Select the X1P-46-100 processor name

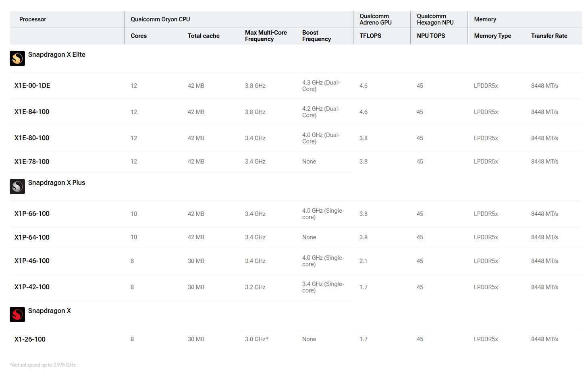click(32, 261)
